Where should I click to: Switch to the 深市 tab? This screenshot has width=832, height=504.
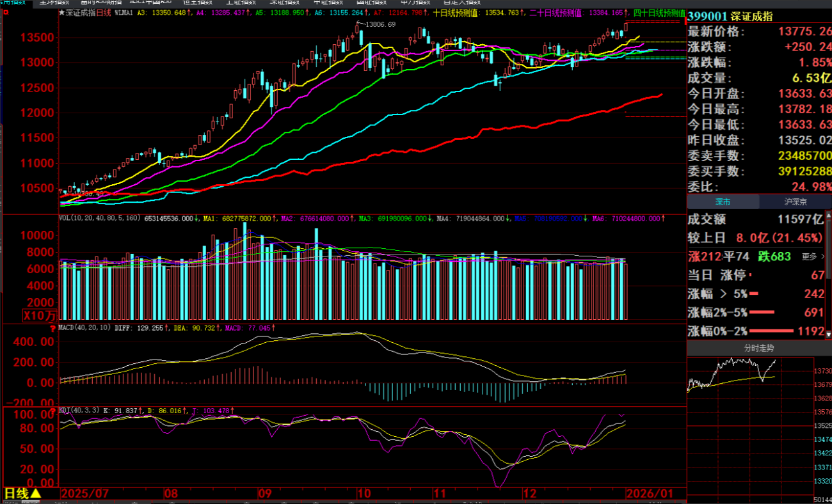coord(723,201)
